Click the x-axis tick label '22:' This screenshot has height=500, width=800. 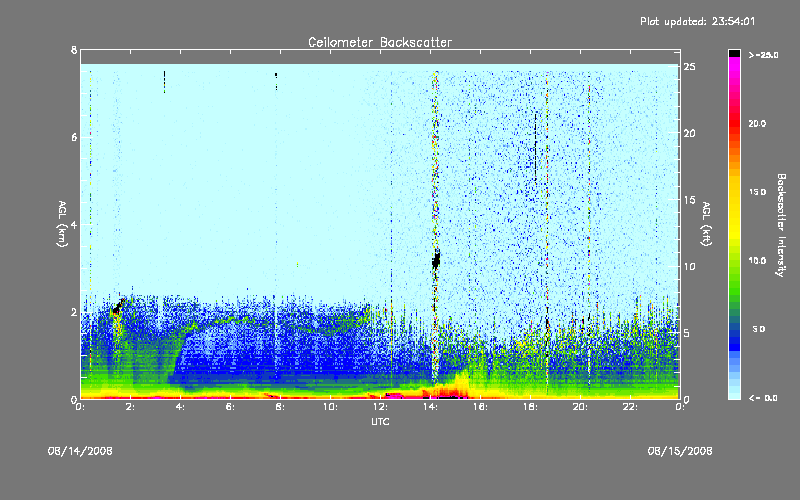[630, 407]
